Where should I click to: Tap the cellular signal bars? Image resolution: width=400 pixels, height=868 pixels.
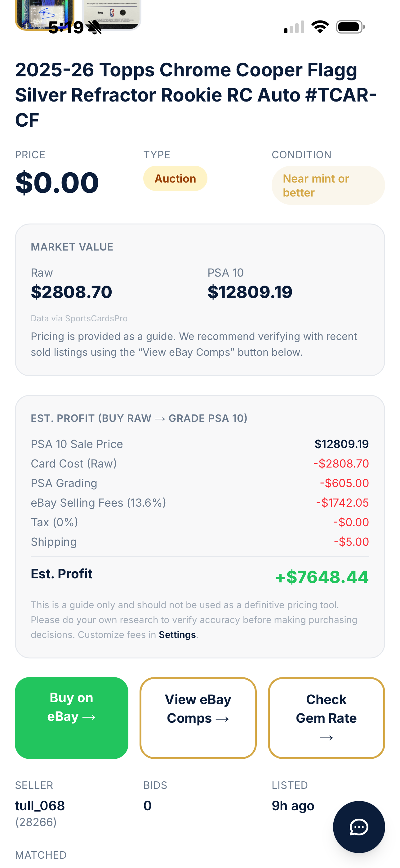[294, 27]
